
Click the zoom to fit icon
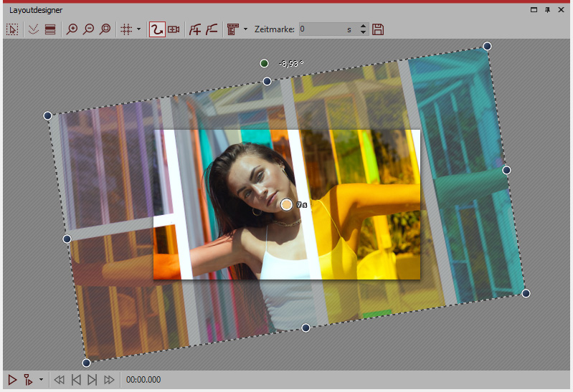tap(105, 29)
